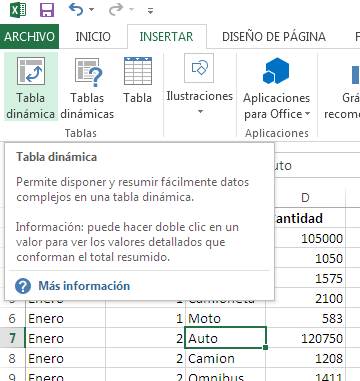This screenshot has width=360, height=381.
Task: Select the cell containing Camion
Action: [225, 358]
